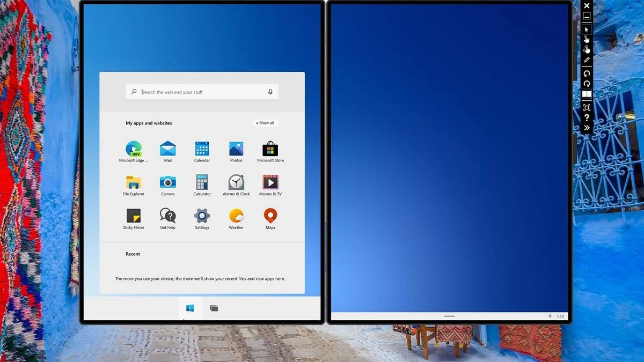Select the emulator single-touch hand tool
The height and width of the screenshot is (362, 644).
587,39
